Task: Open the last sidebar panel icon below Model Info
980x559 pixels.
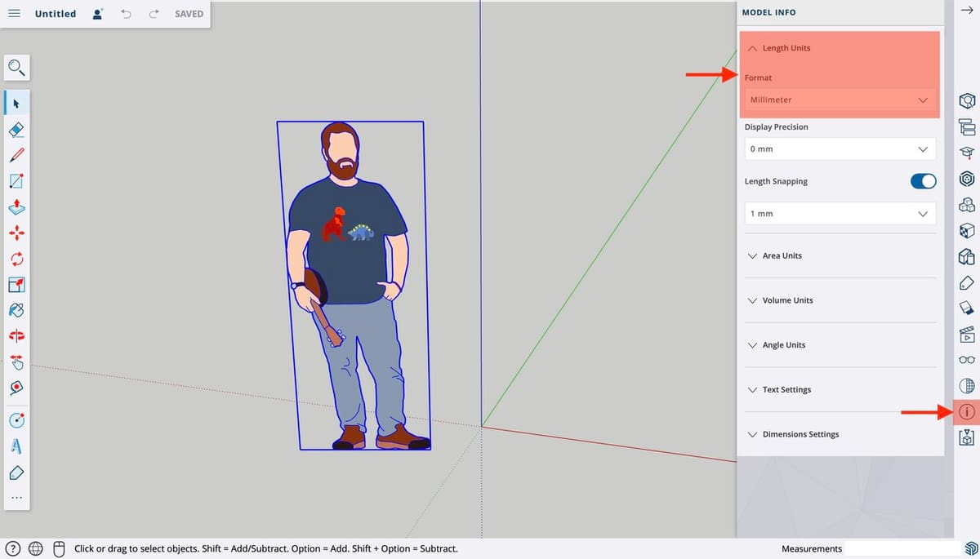Action: point(967,439)
